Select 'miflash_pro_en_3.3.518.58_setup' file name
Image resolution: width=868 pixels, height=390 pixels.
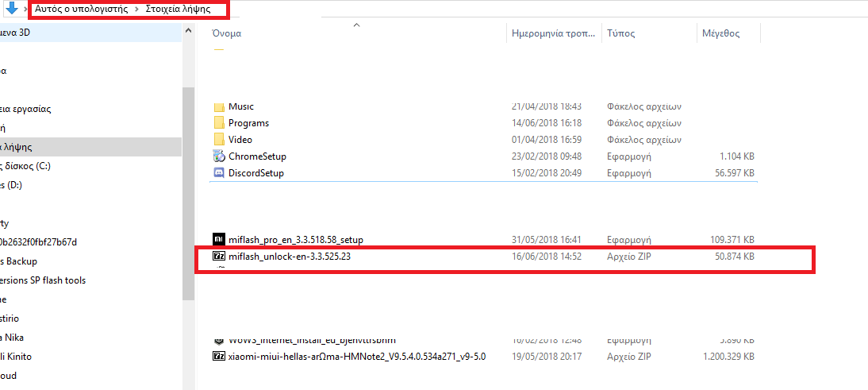pos(296,239)
